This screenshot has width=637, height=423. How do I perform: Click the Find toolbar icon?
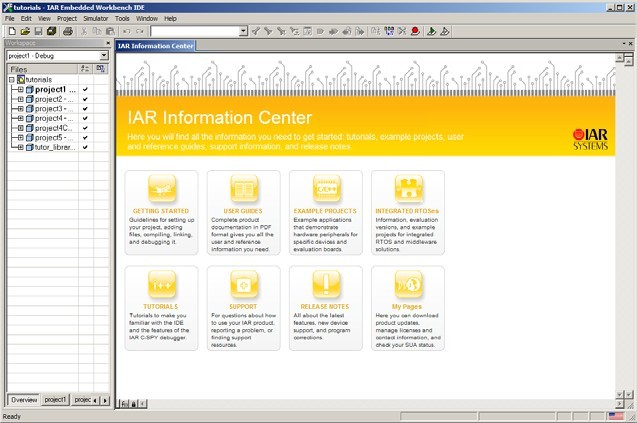281,31
